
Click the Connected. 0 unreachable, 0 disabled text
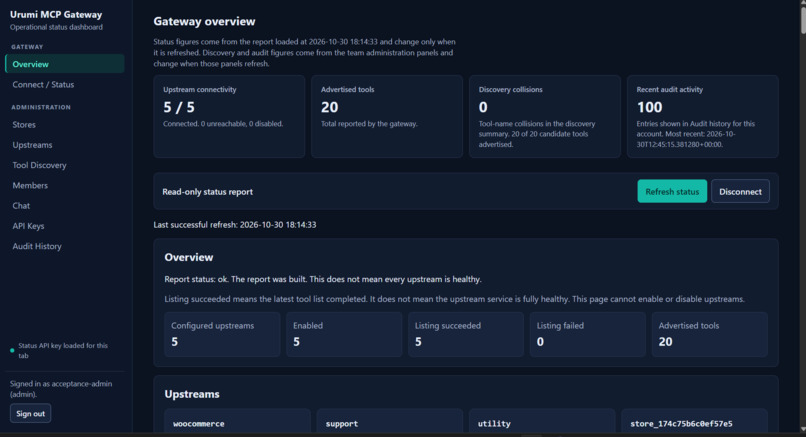pyautogui.click(x=223, y=124)
